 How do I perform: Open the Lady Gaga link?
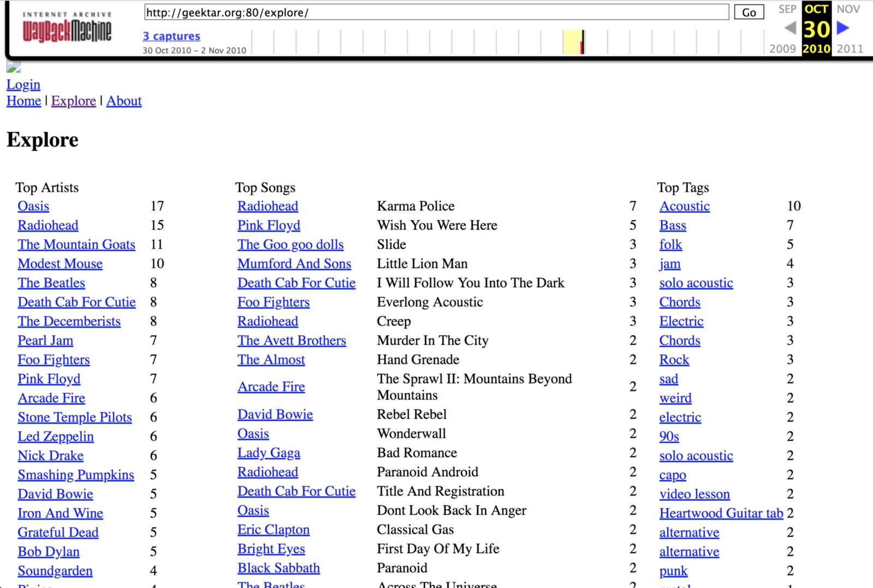pos(269,453)
